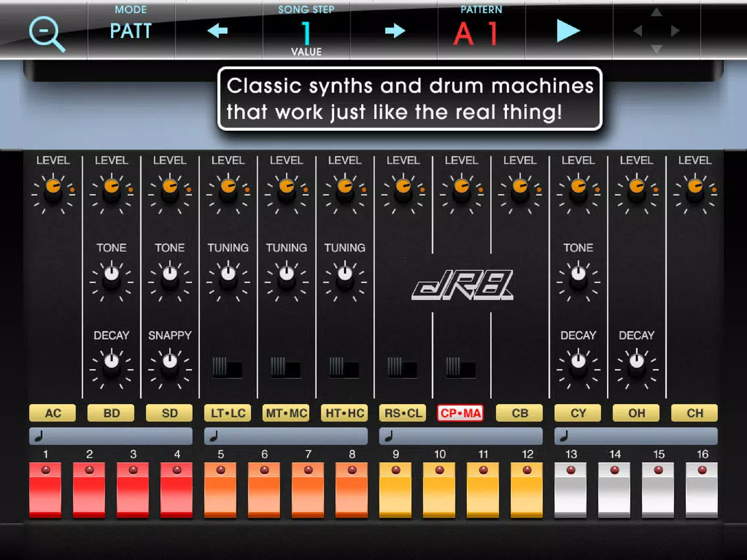This screenshot has width=747, height=560.
Task: Tap the right arrow of navigation pad
Action: (675, 31)
